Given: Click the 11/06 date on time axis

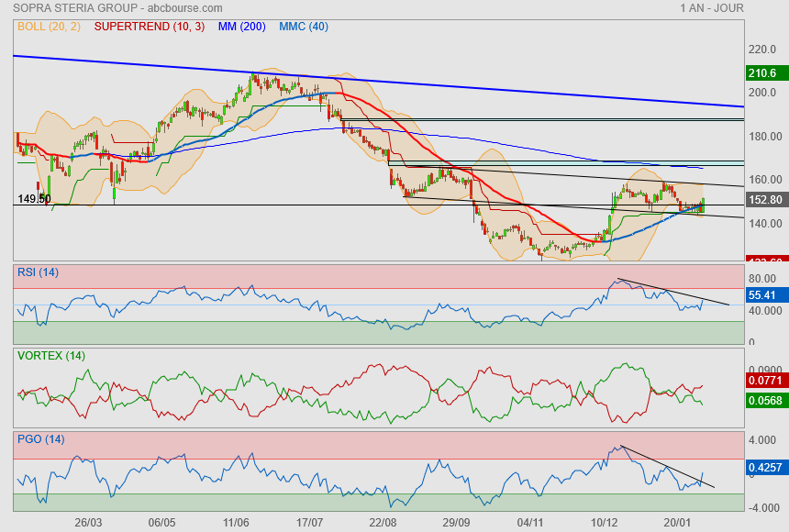Looking at the screenshot, I should pos(236,522).
